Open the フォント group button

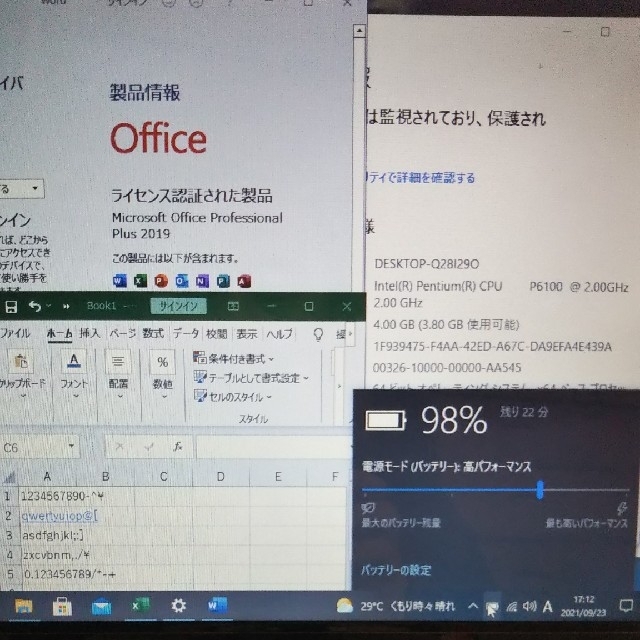click(x=74, y=373)
